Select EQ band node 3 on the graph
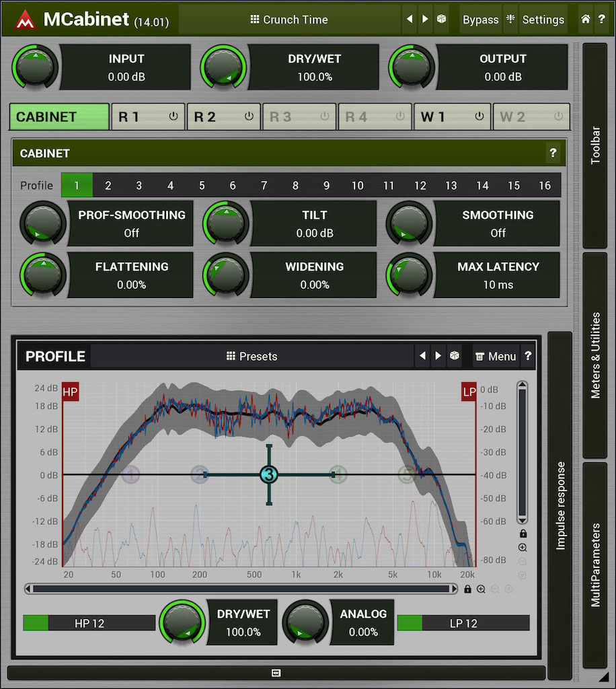 tap(269, 475)
